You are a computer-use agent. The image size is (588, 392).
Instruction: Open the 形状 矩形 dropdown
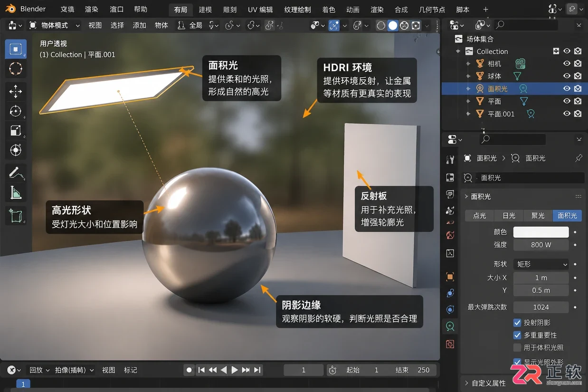(x=541, y=264)
